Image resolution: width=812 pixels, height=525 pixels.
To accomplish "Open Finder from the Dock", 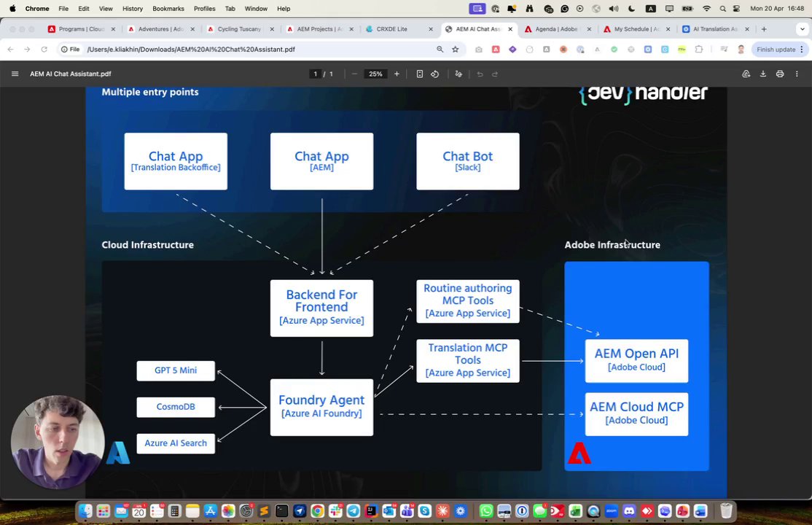I will click(x=85, y=511).
